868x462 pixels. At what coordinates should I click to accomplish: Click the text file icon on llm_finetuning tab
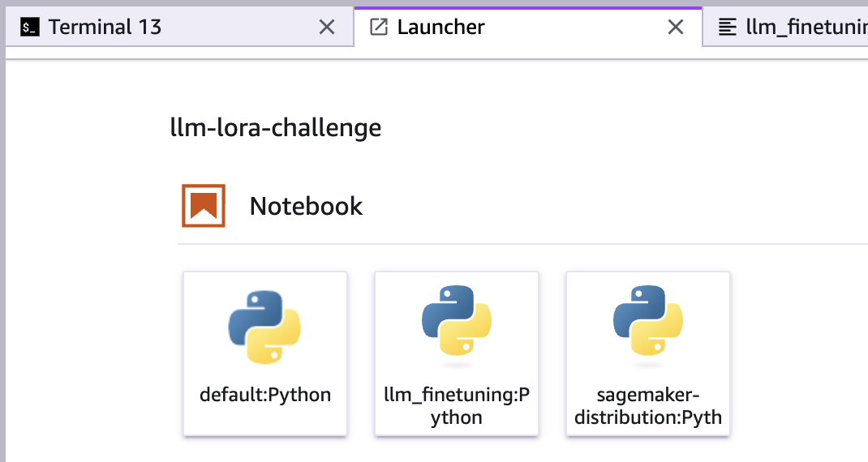(x=728, y=27)
